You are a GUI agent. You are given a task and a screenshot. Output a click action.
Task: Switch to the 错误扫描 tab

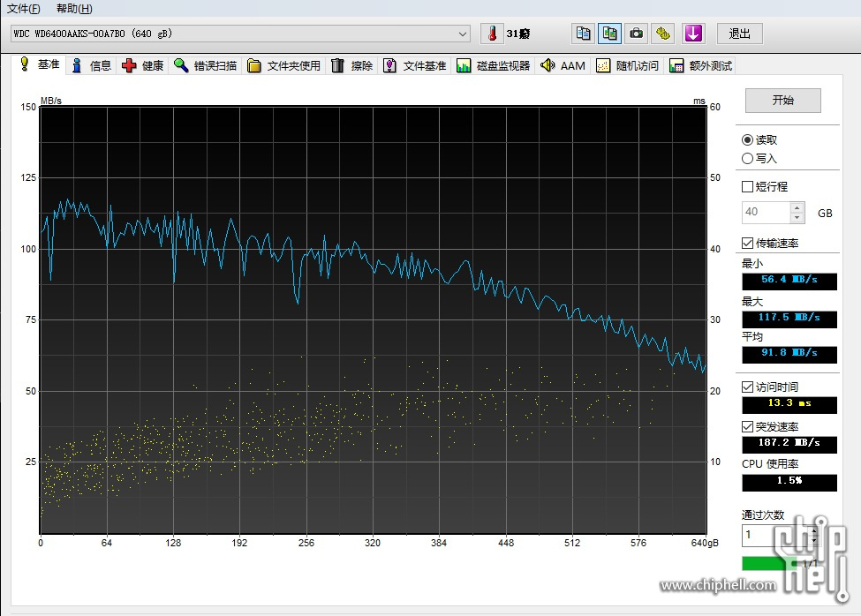[206, 66]
